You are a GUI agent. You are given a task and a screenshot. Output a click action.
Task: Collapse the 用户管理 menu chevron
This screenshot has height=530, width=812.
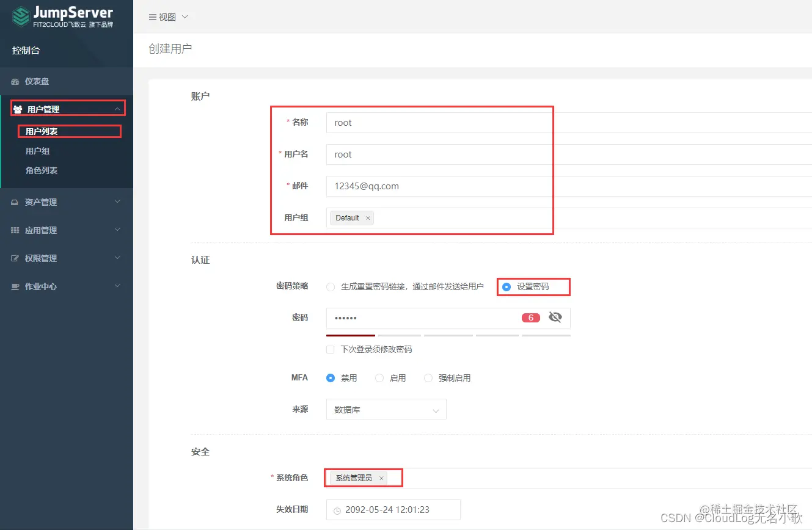pyautogui.click(x=118, y=109)
